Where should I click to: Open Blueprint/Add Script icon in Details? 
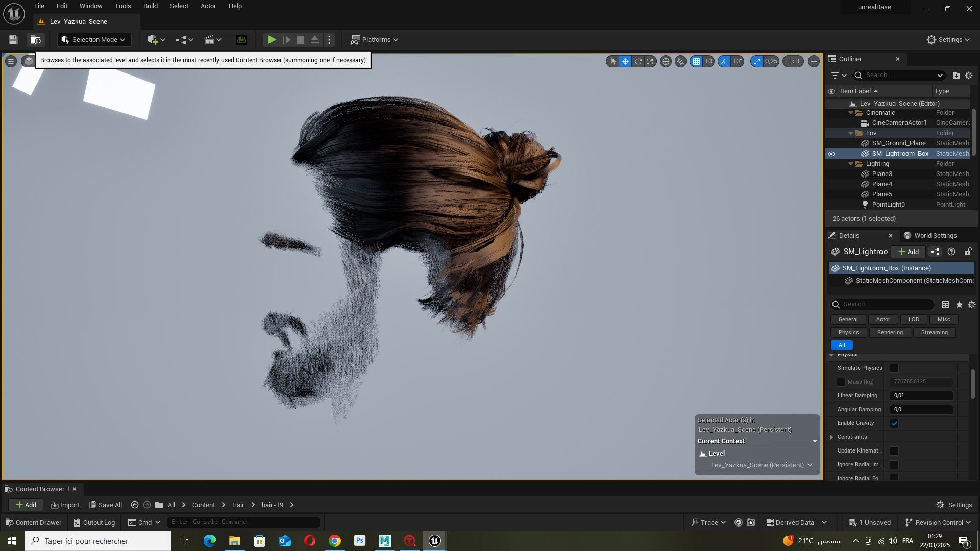935,252
